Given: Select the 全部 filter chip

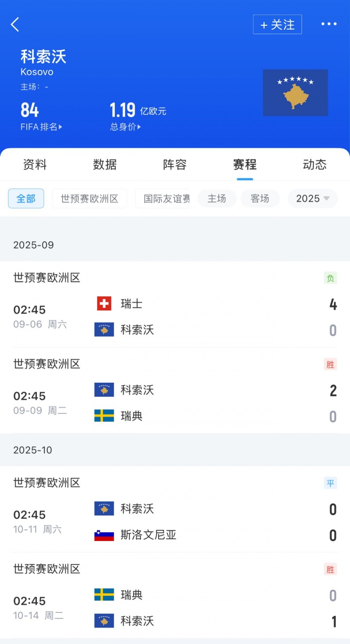Looking at the screenshot, I should coord(26,199).
